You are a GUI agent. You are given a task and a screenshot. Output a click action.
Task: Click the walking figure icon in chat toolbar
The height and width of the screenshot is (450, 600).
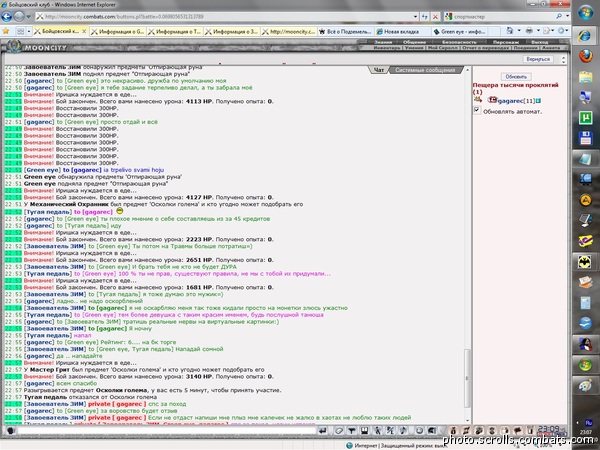click(377, 430)
